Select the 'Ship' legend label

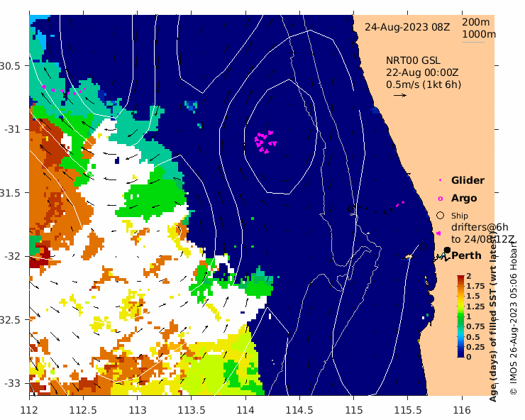[460, 216]
